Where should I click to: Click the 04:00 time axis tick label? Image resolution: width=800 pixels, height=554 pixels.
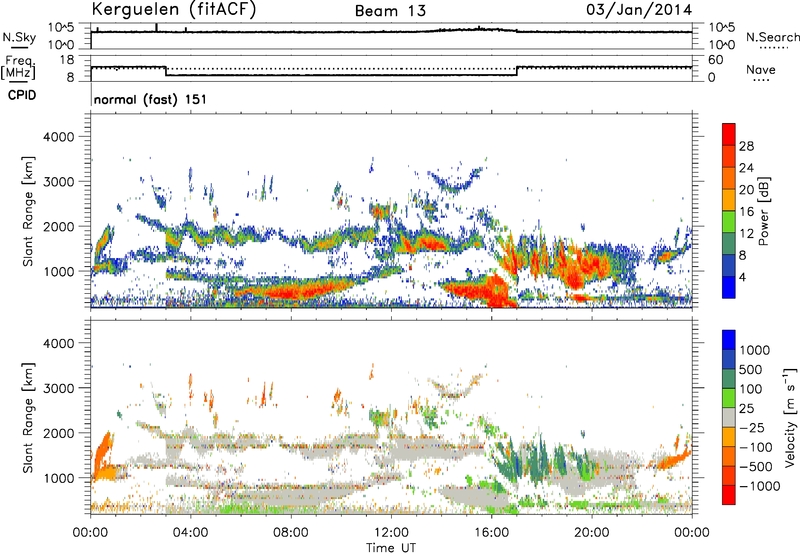190,533
